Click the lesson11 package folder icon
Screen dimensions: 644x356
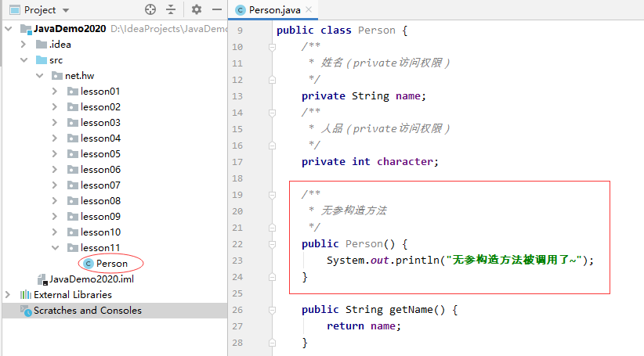(x=73, y=248)
